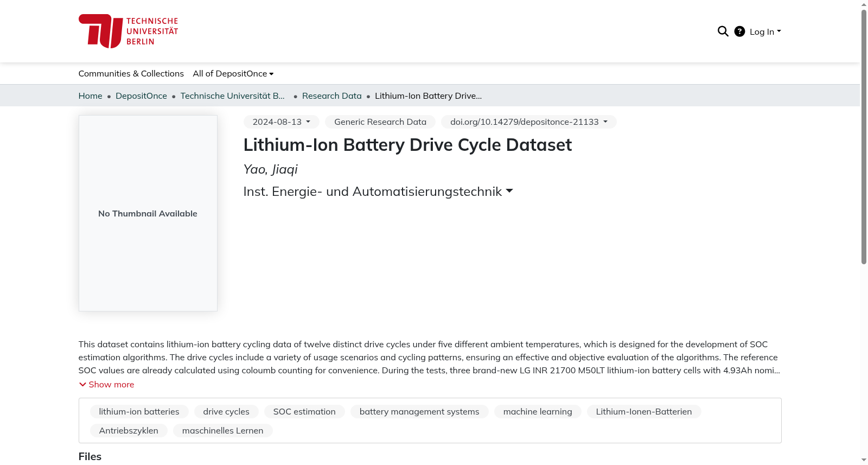The image size is (868, 465).
Task: Click the No Thumbnail Available placeholder
Action: [148, 213]
